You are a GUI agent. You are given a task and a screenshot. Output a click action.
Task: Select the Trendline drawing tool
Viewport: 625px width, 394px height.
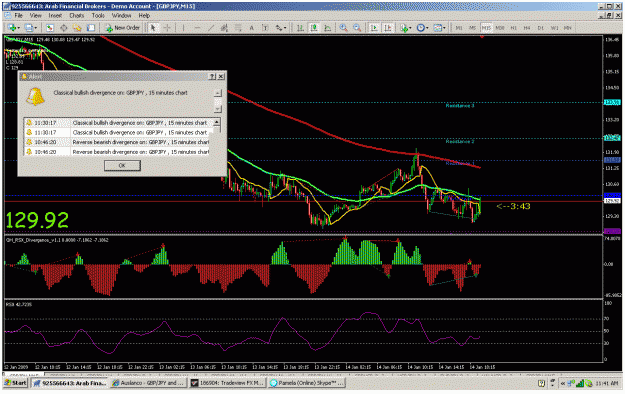(211, 28)
